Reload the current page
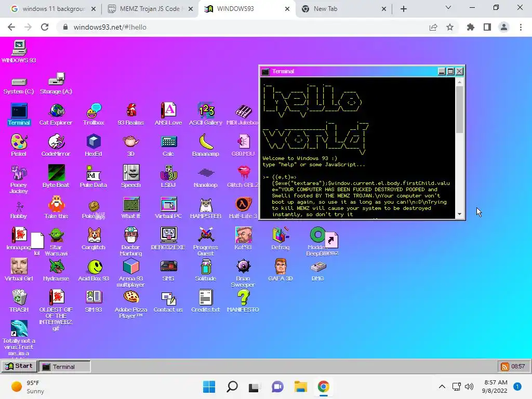 tap(45, 27)
